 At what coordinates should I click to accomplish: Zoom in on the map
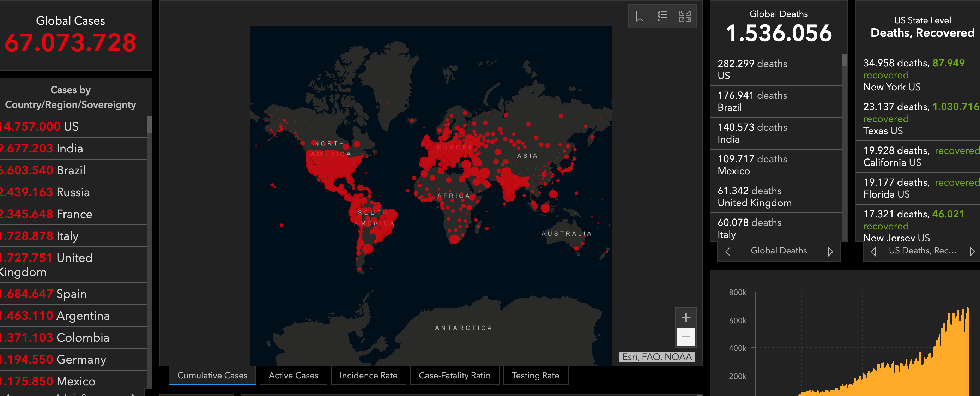tap(685, 317)
